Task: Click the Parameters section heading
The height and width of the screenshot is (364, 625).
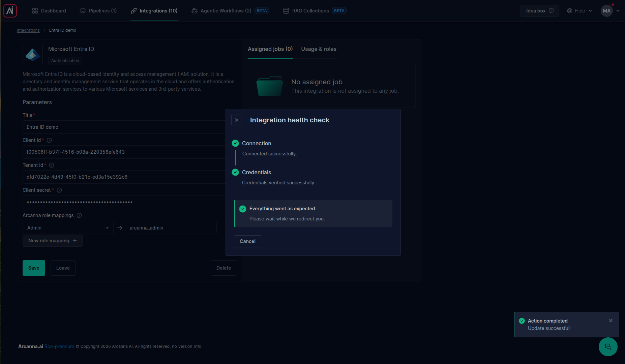Action: pos(37,102)
